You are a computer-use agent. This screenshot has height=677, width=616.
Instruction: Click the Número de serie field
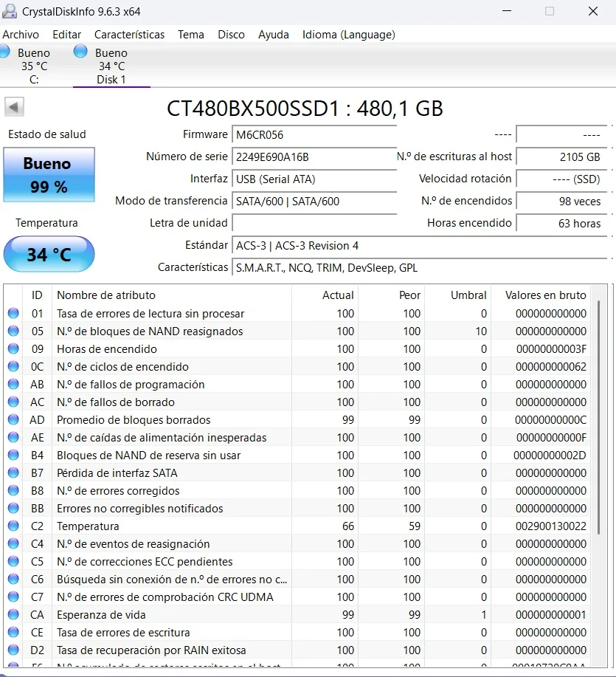click(x=314, y=157)
